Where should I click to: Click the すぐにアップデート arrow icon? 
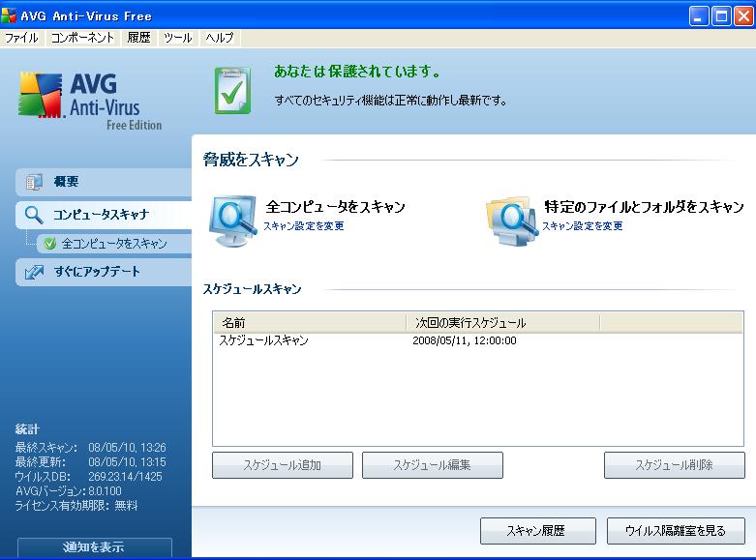pyautogui.click(x=34, y=272)
